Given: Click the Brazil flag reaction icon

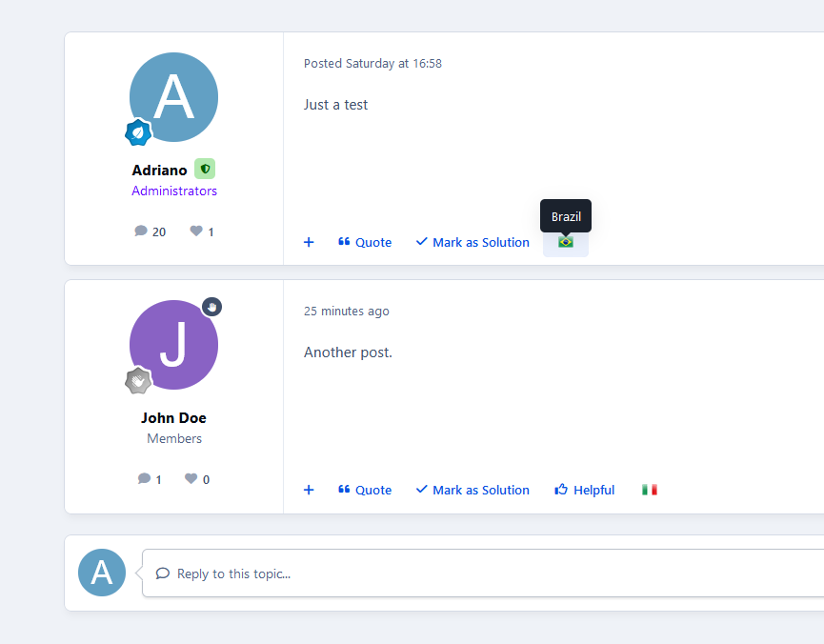Looking at the screenshot, I should [x=566, y=242].
